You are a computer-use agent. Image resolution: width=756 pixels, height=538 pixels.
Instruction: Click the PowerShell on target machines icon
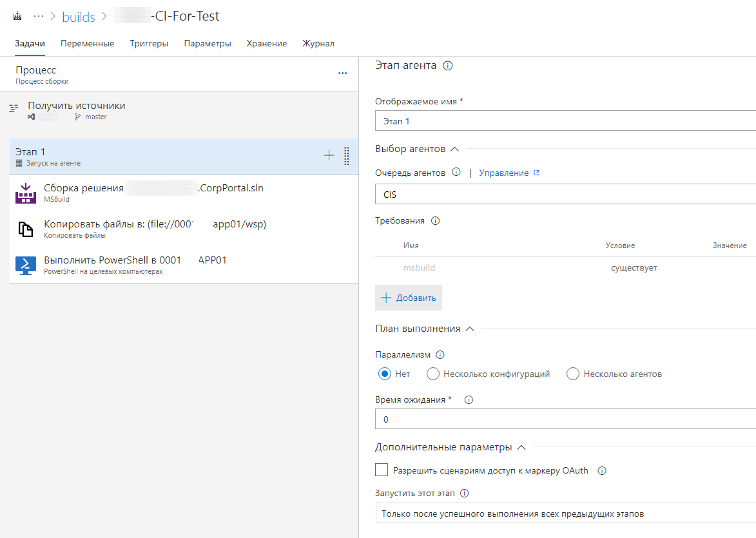coord(26,265)
